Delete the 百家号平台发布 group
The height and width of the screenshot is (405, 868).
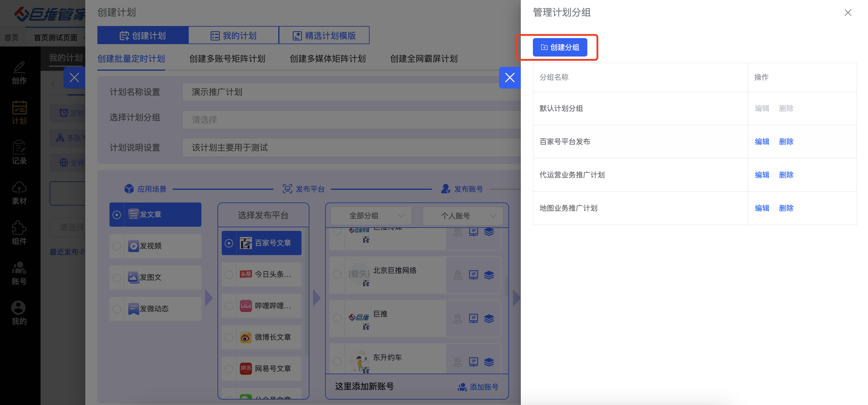(786, 141)
